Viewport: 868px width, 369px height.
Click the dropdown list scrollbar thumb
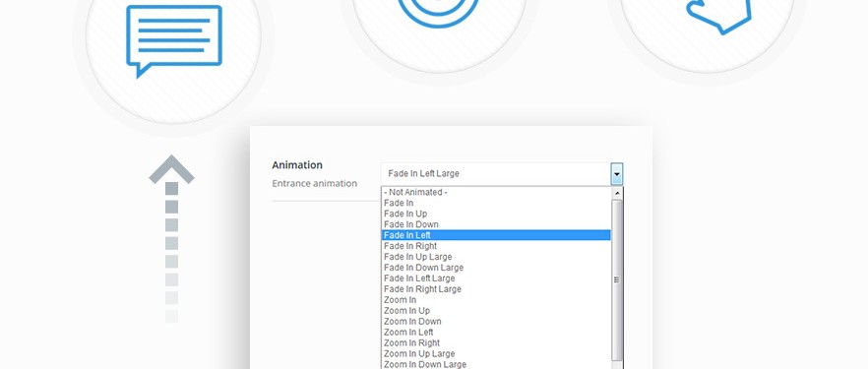(x=617, y=279)
